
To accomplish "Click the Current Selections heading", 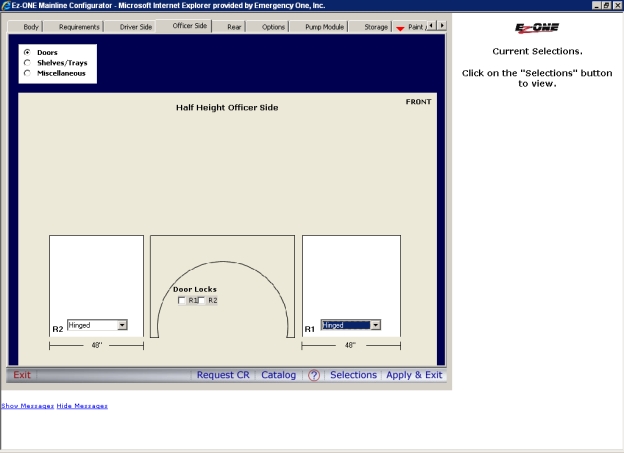I will (537, 51).
